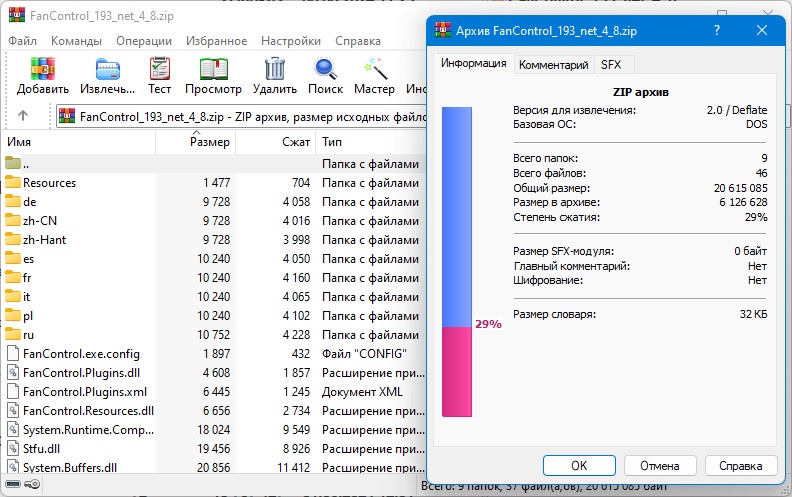Click the es folder icon
The width and height of the screenshot is (792, 497).
[x=13, y=259]
